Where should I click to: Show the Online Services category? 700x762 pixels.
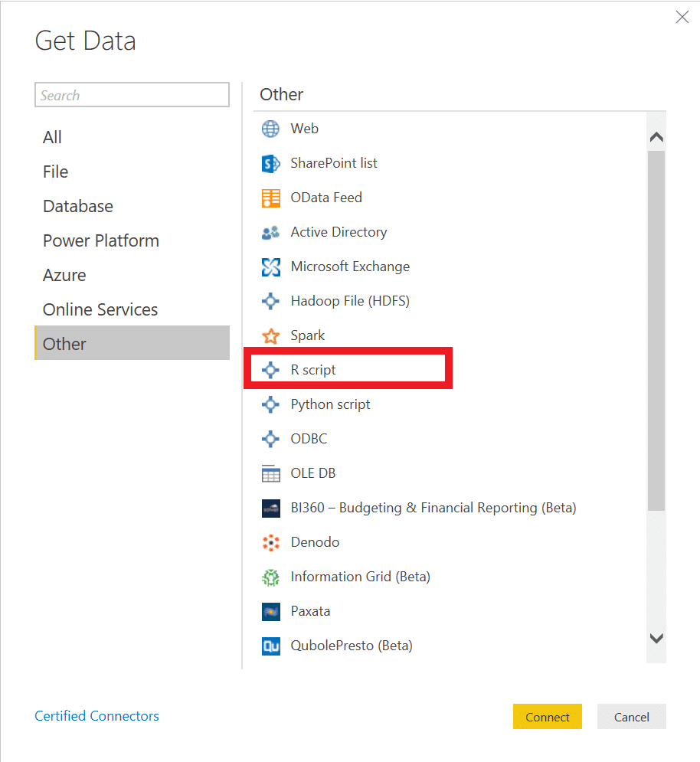pos(132,310)
